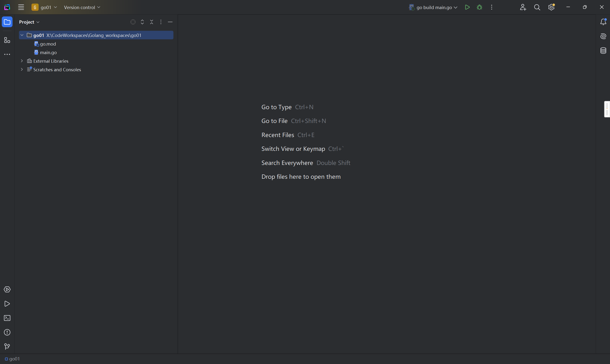Screen dimensions: 610x364
Task: Expand the External Libraries node
Action: point(22,61)
